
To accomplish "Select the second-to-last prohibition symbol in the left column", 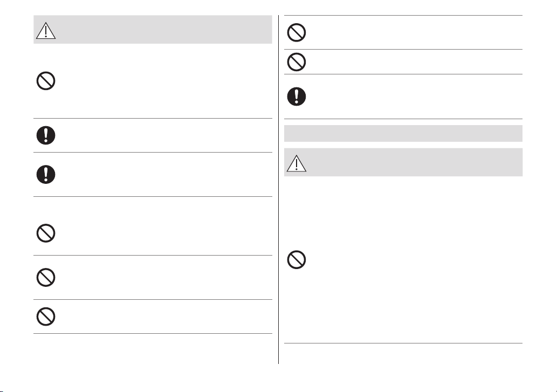I will click(46, 277).
